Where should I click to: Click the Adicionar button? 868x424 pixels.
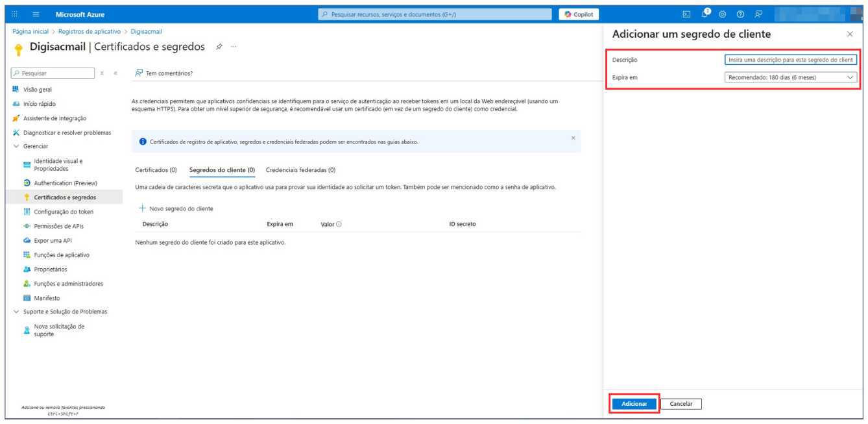(x=634, y=404)
